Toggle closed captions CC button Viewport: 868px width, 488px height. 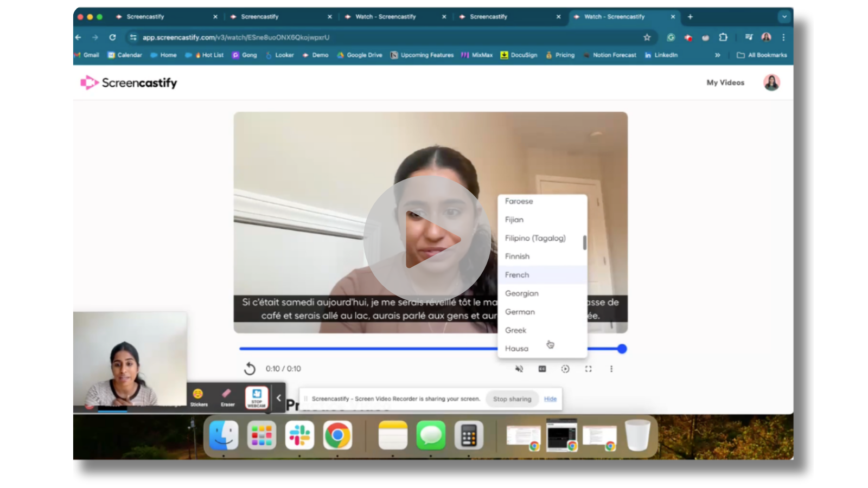pyautogui.click(x=542, y=369)
